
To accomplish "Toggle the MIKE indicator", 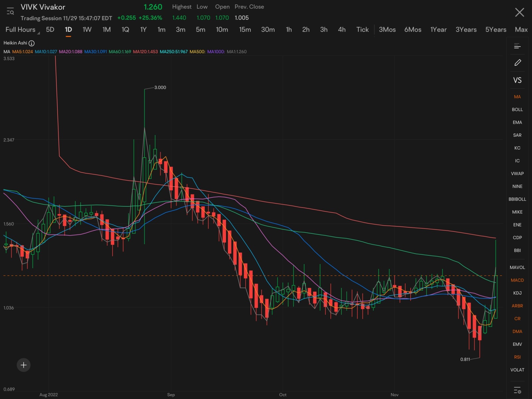I will click(517, 212).
